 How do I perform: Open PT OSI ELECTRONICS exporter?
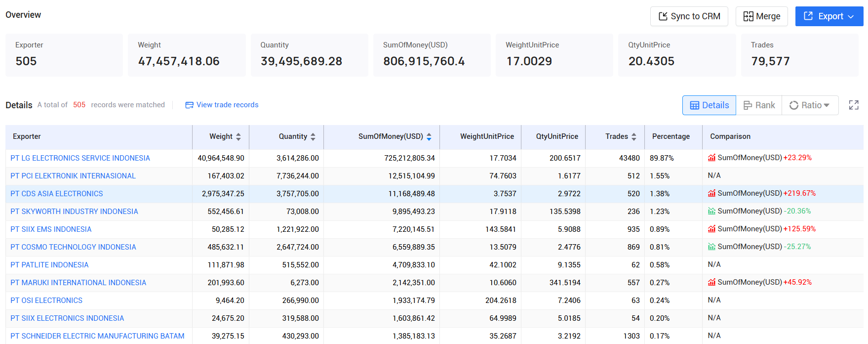46,301
